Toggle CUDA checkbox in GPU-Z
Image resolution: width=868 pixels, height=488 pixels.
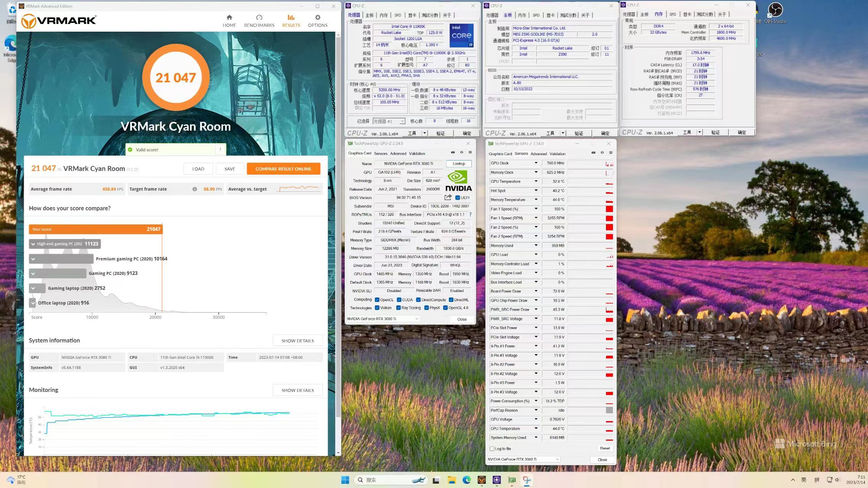coord(399,300)
